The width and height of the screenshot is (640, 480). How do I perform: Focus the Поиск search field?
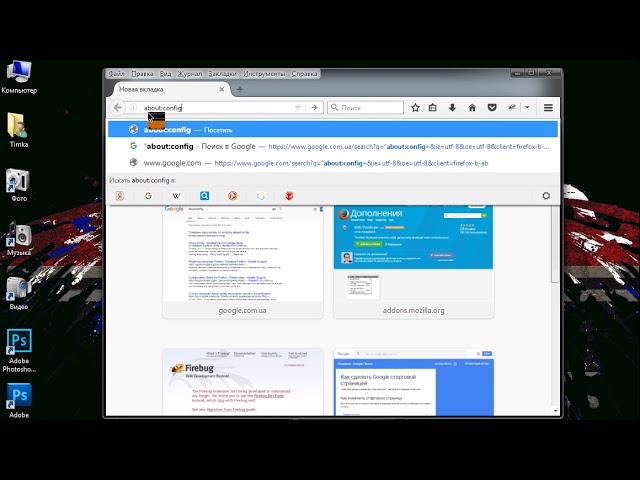tap(365, 107)
